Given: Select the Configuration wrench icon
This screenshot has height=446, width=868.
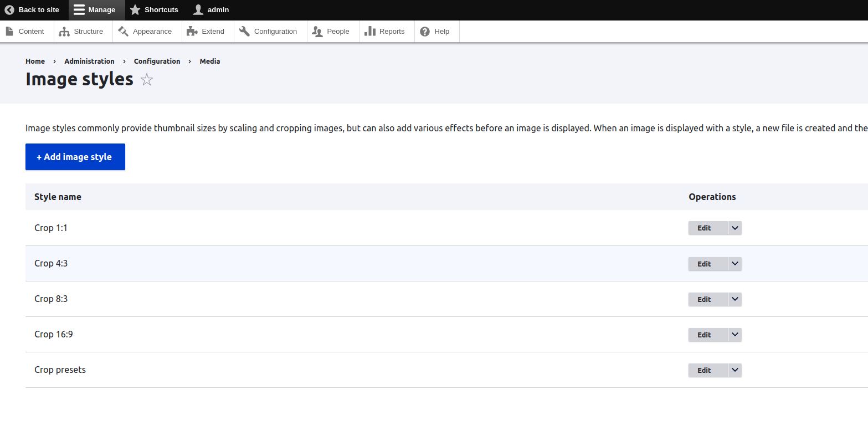Looking at the screenshot, I should coord(243,31).
